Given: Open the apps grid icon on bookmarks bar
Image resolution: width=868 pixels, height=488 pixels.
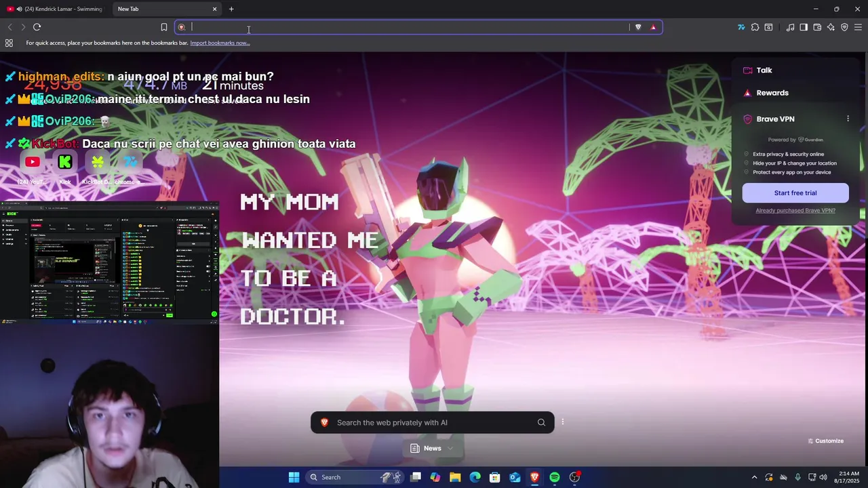Looking at the screenshot, I should 9,43.
